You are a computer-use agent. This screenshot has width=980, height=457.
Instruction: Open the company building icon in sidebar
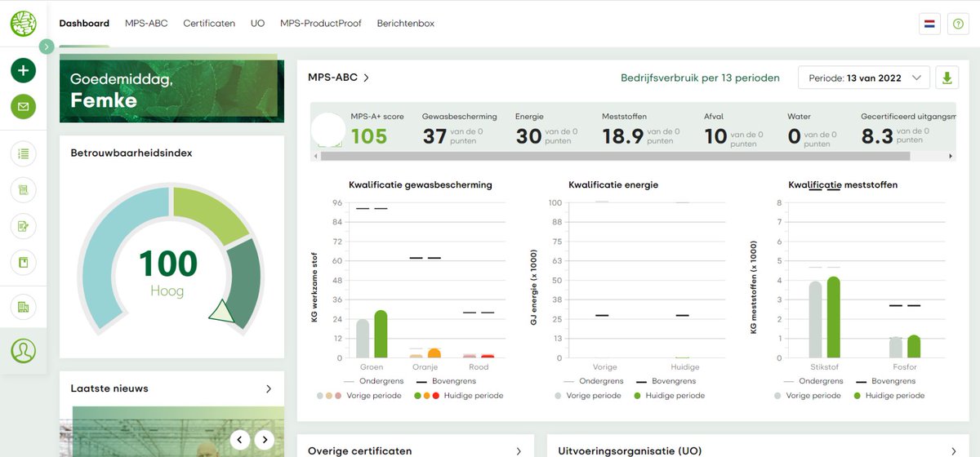[x=23, y=307]
